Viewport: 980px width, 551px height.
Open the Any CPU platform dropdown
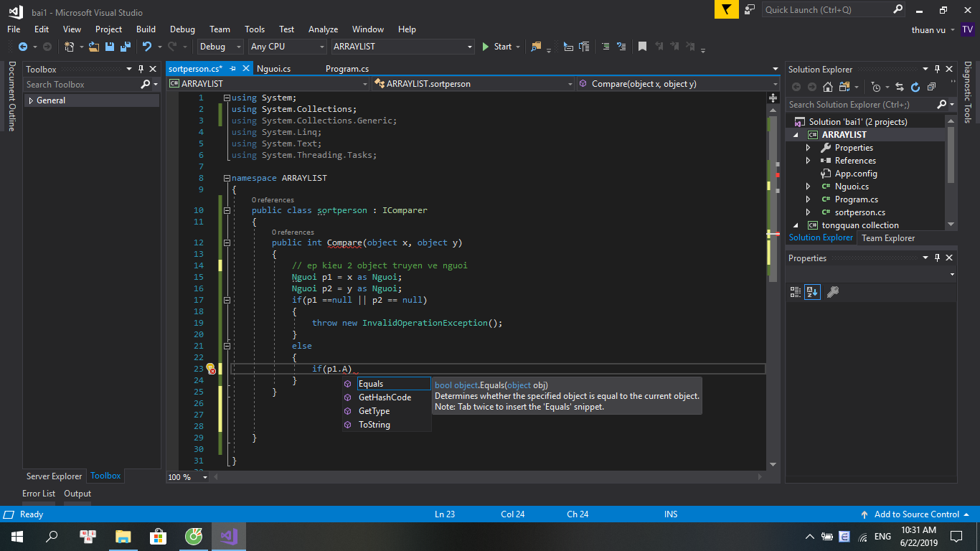(x=287, y=47)
